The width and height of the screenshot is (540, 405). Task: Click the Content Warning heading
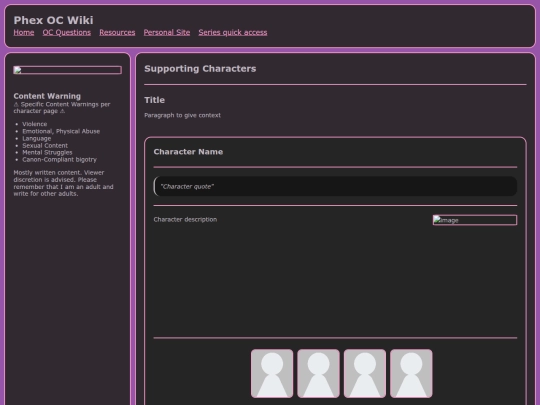tap(47, 96)
